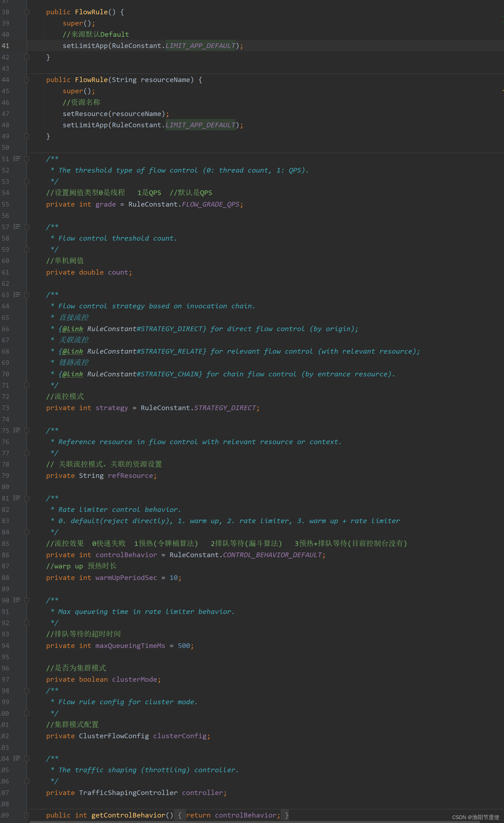
Task: Click line number 73 in the gutter
Action: [5, 408]
